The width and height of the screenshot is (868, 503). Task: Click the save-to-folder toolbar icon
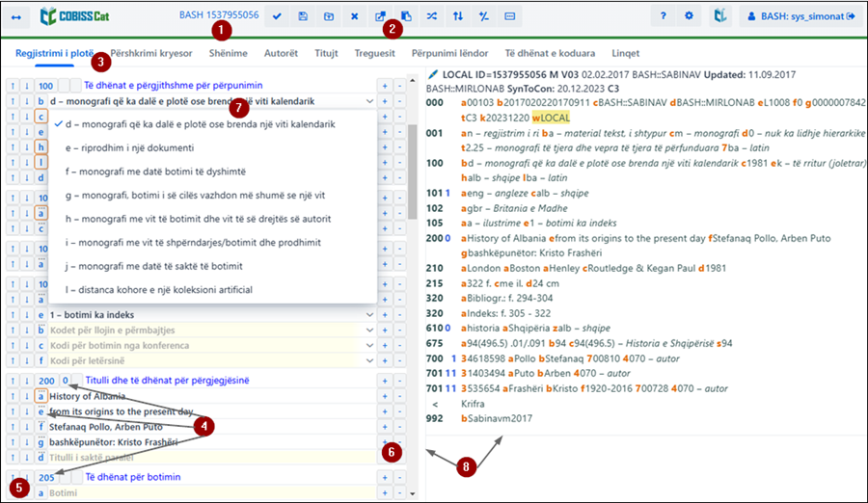[329, 16]
